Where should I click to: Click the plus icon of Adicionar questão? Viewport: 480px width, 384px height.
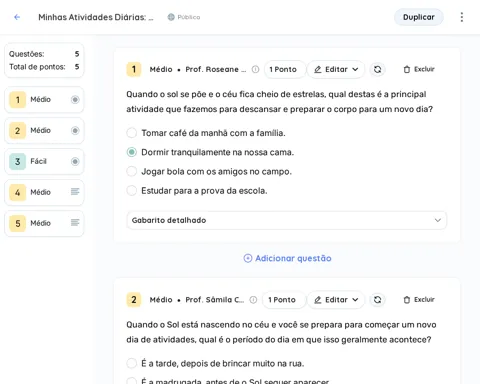[248, 258]
